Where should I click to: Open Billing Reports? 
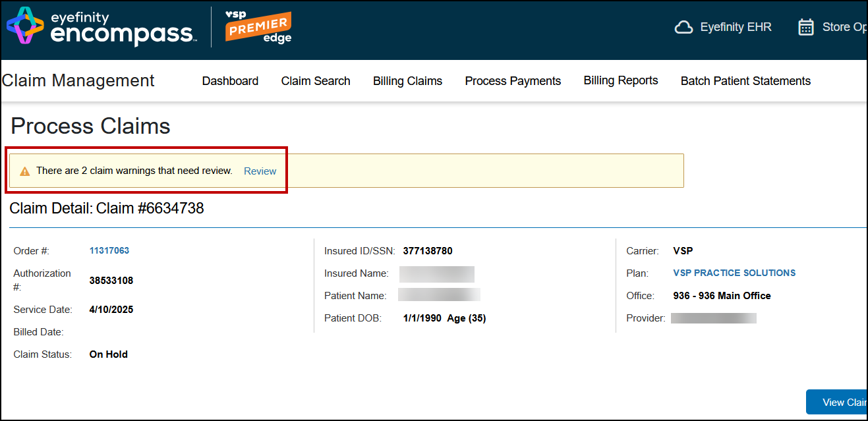click(x=621, y=80)
